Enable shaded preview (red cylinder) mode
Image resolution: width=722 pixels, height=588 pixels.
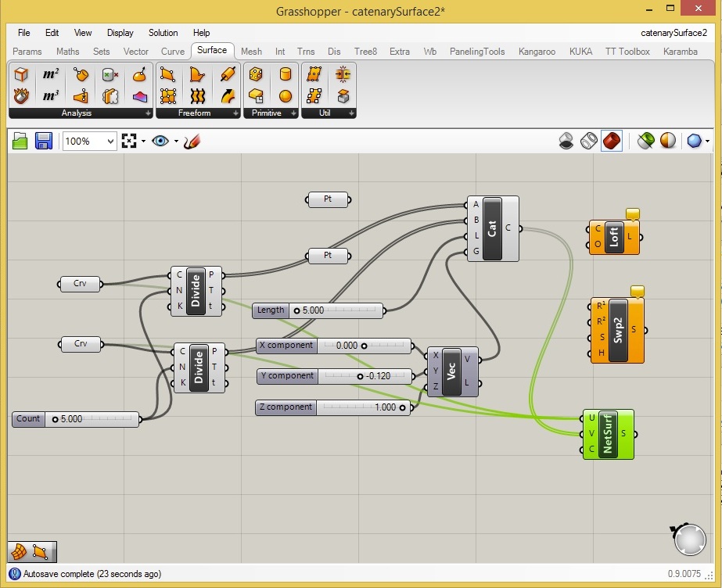(612, 142)
